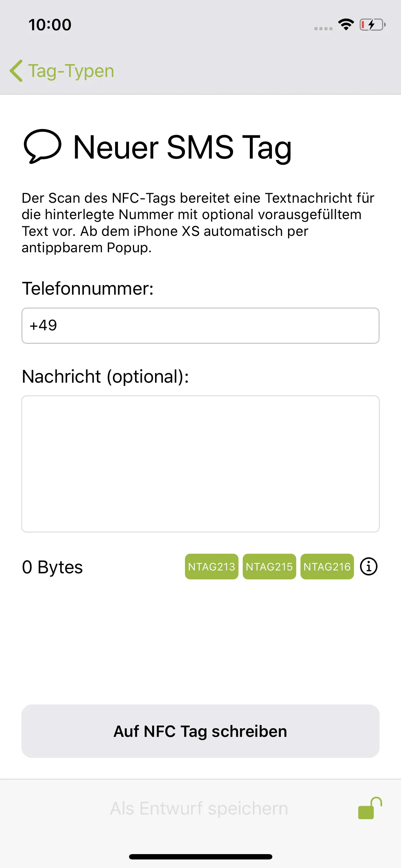Image resolution: width=401 pixels, height=868 pixels.
Task: Tap the SMS speech bubble icon
Action: 42,146
